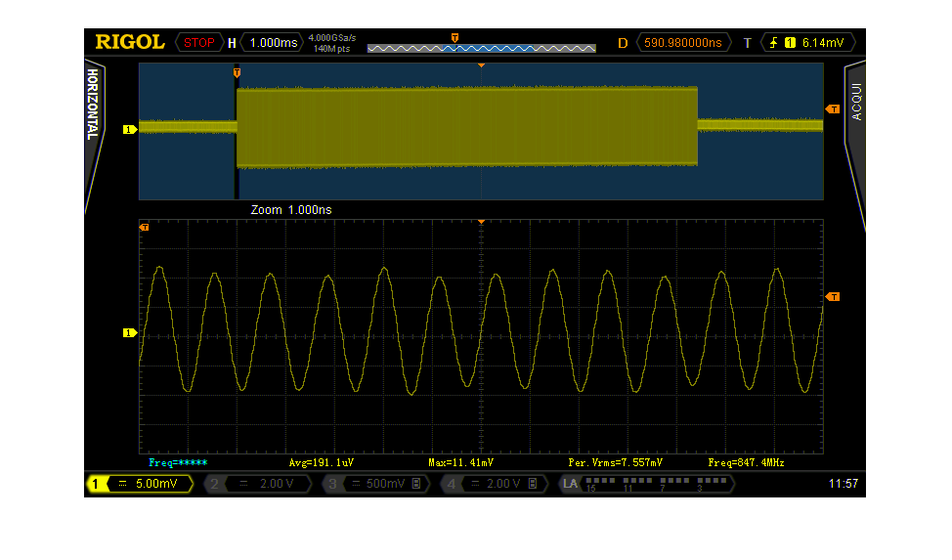Click channel 3 scale 500mV
This screenshot has height=560, width=952.
click(385, 484)
